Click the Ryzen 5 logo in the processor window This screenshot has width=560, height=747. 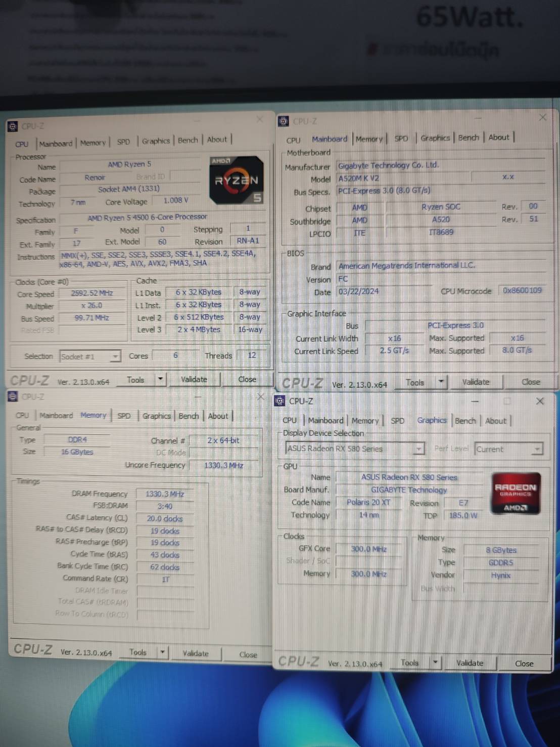[x=237, y=180]
